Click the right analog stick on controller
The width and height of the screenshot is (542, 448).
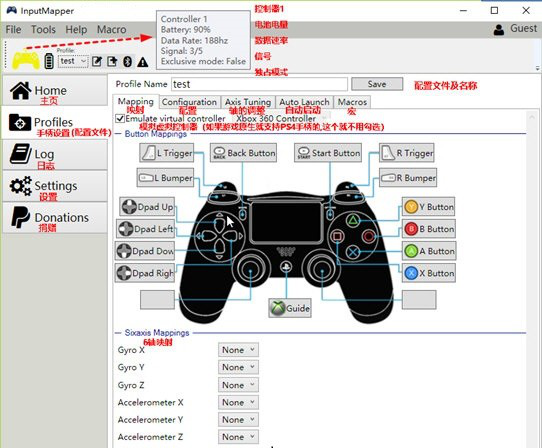coord(321,269)
